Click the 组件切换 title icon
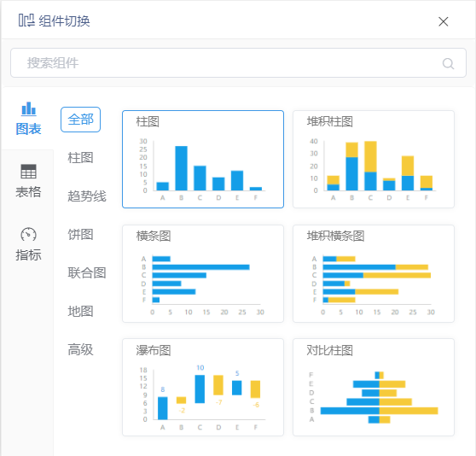476x456 pixels. click(x=26, y=20)
